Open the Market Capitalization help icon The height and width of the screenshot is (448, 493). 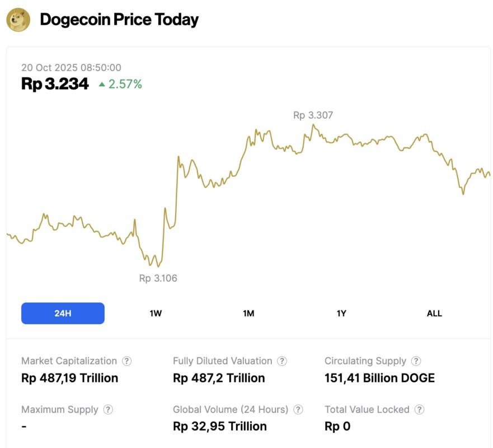127,361
